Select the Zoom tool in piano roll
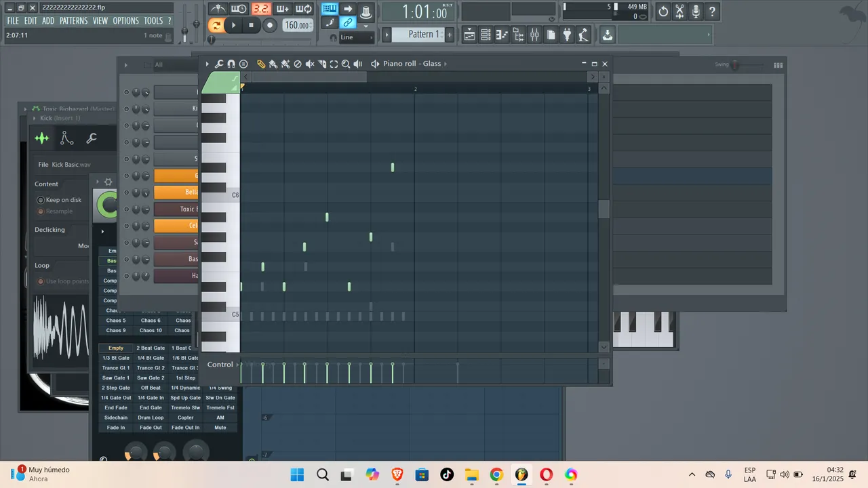This screenshot has width=868, height=488. (346, 64)
